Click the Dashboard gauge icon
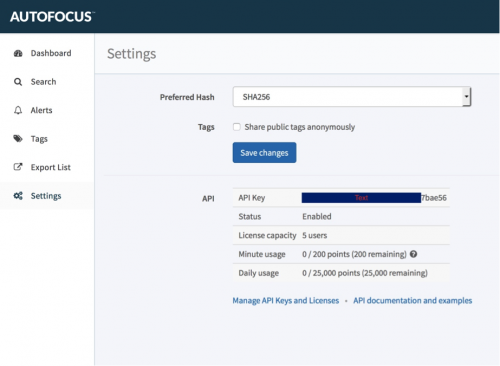Viewport: 500px width, 366px height. [18, 53]
